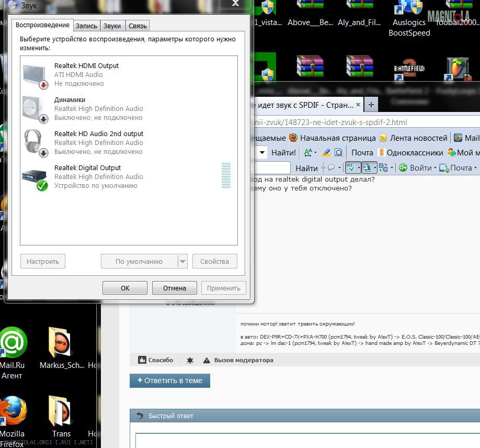Click the page translate toolbar icon

(x=383, y=167)
